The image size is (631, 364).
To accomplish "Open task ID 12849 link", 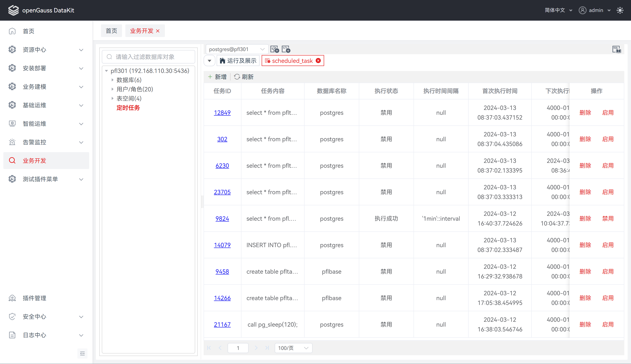I will (x=222, y=112).
